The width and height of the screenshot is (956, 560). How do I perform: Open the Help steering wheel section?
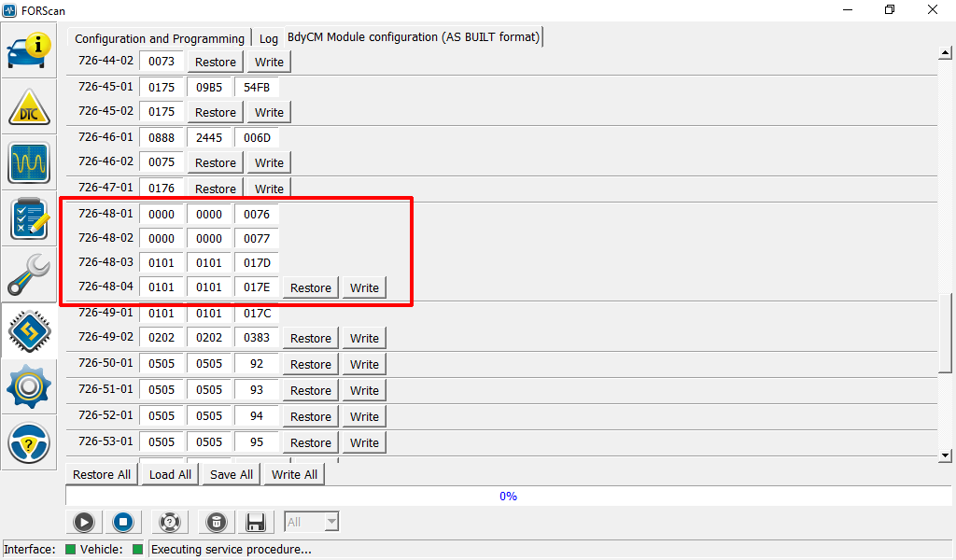pyautogui.click(x=29, y=443)
